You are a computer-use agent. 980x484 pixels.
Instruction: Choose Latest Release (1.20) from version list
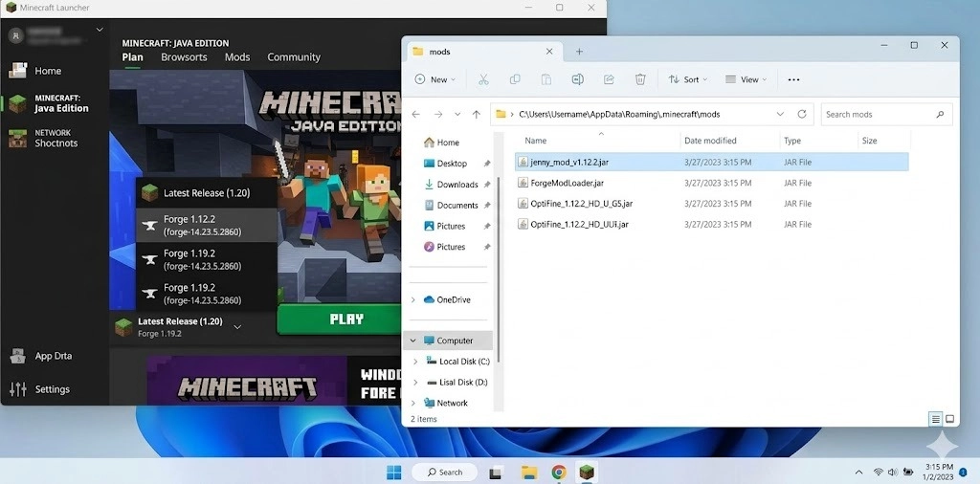pos(207,193)
